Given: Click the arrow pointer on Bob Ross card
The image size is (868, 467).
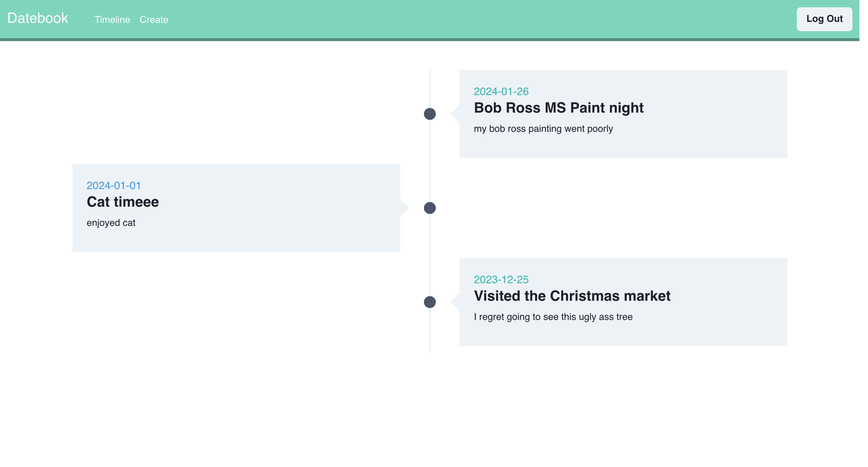Looking at the screenshot, I should (x=456, y=114).
